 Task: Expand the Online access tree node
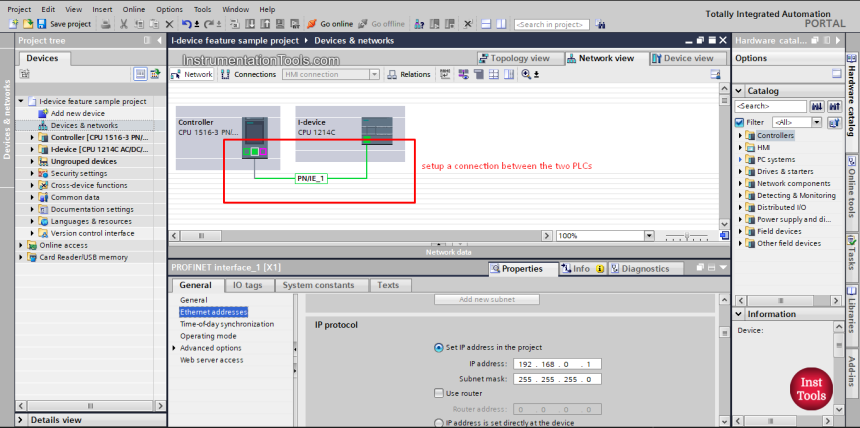coord(21,245)
